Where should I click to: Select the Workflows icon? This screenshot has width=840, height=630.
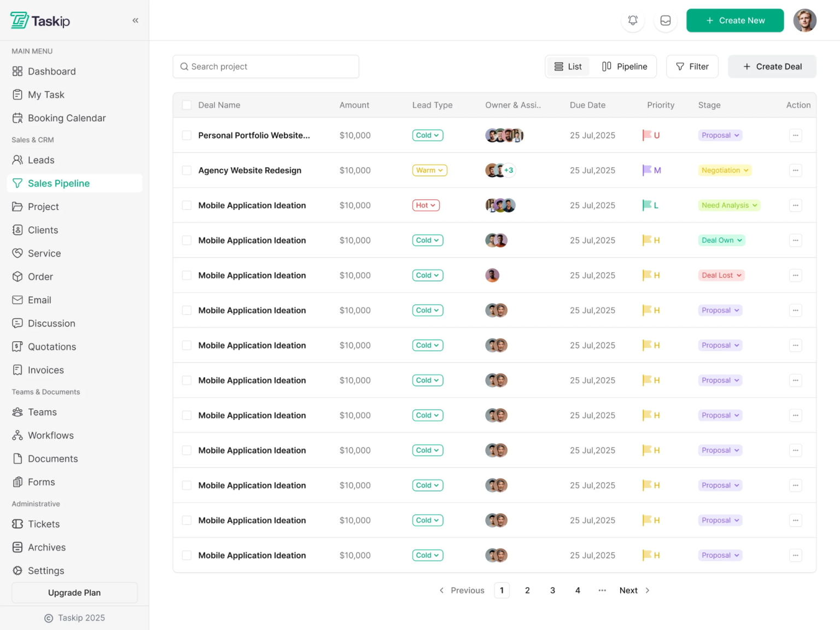[17, 435]
